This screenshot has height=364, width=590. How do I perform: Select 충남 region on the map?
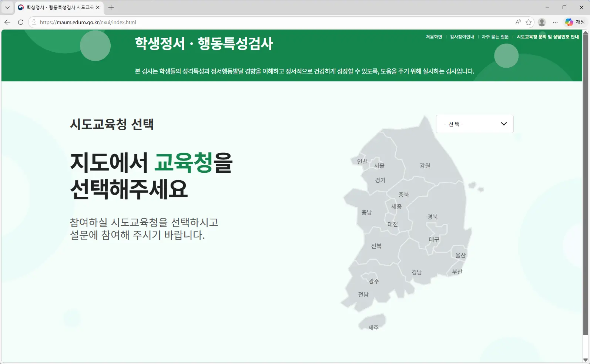pos(366,212)
